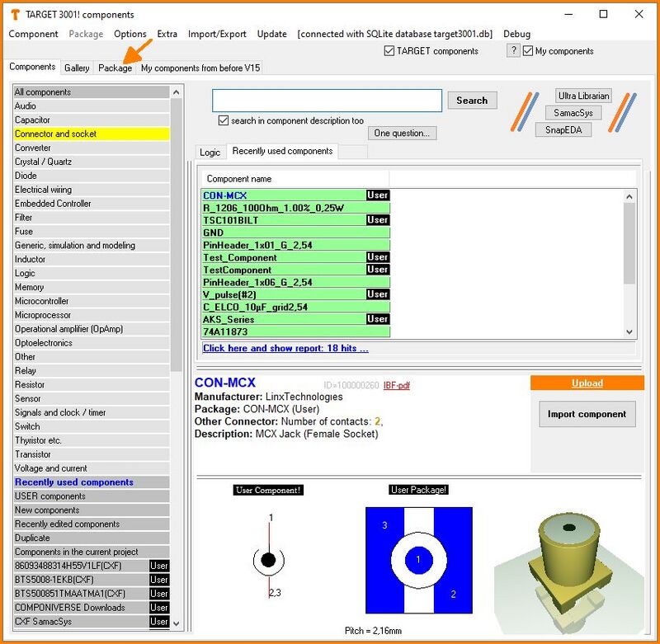Select the Microcontroller category

(x=92, y=301)
